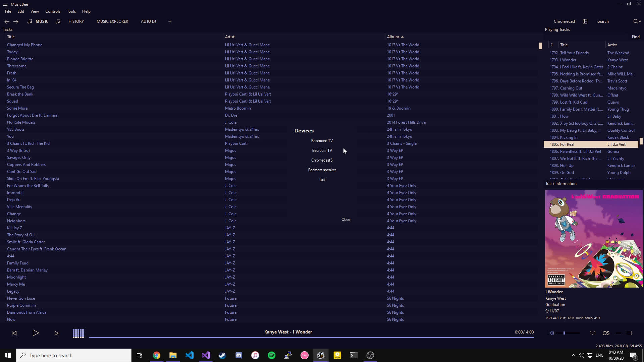
Task: Skip to the previous track
Action: [14, 333]
